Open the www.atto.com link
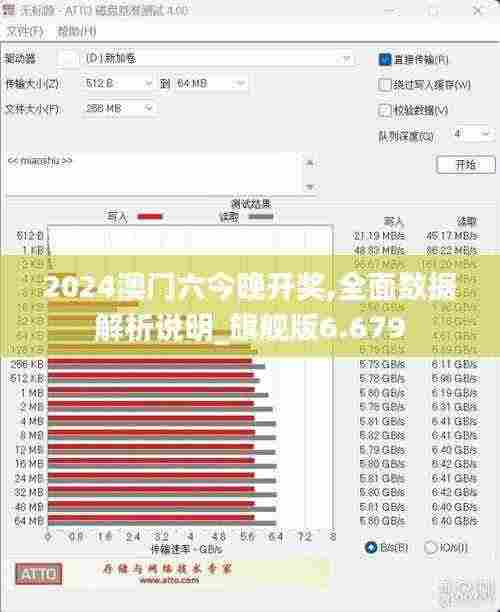The width and height of the screenshot is (500, 612). pyautogui.click(x=169, y=580)
